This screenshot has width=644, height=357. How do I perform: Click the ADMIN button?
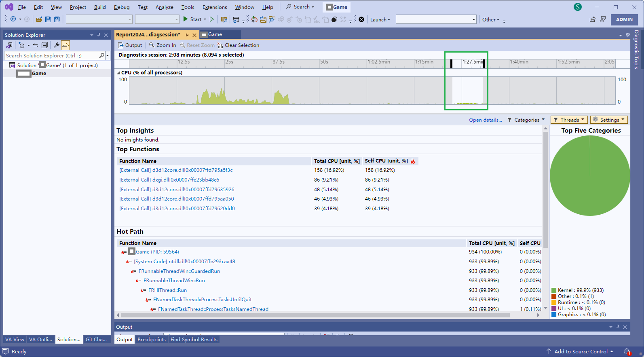point(624,19)
